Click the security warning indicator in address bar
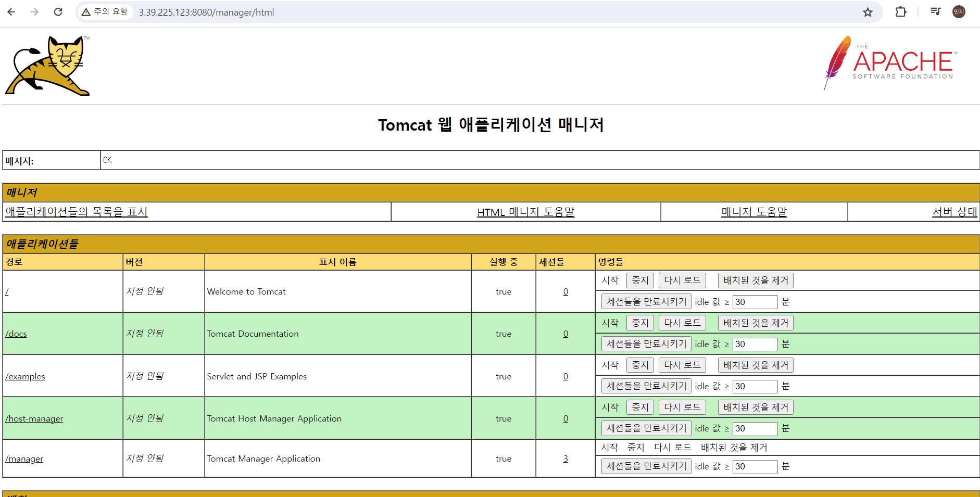The image size is (980, 497). [x=105, y=12]
